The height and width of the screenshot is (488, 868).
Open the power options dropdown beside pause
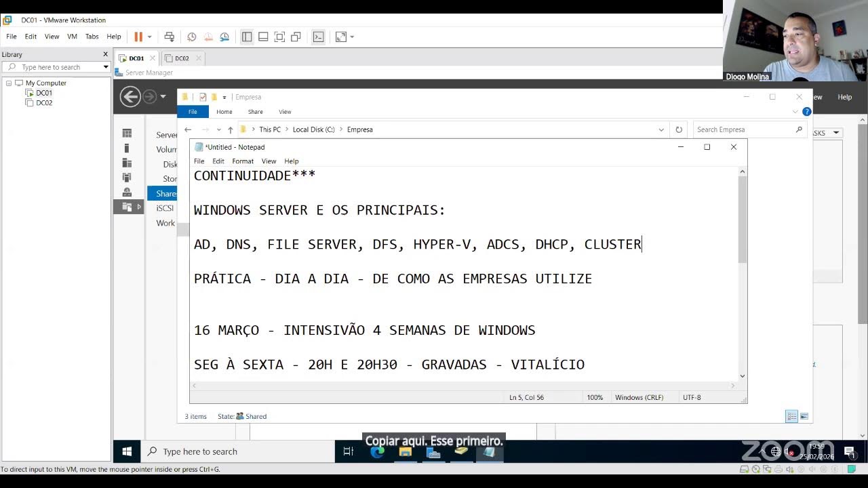[149, 37]
